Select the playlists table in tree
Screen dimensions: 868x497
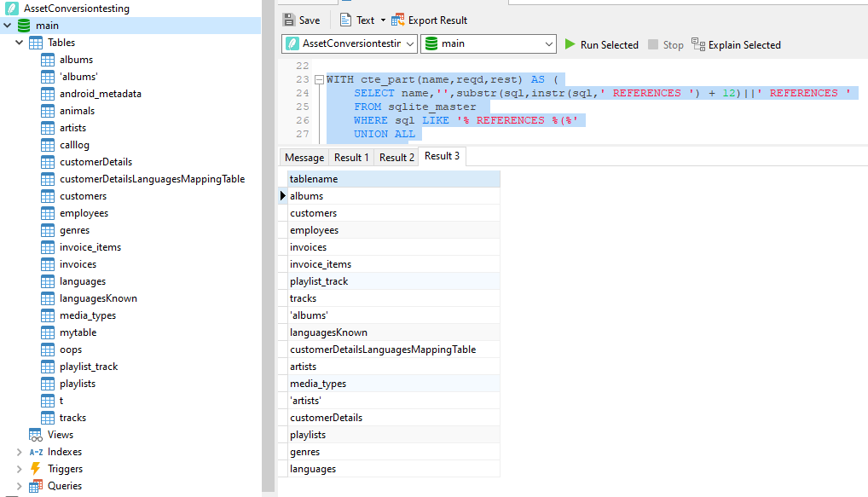pos(78,384)
